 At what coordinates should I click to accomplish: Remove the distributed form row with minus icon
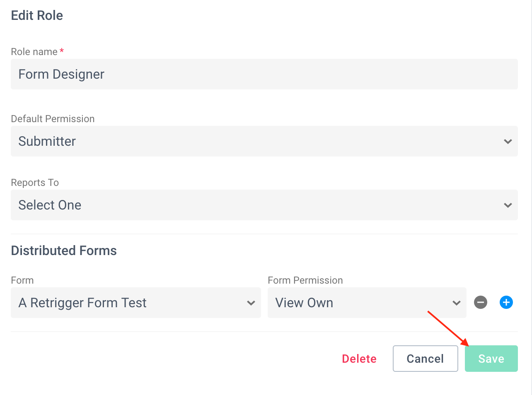click(x=481, y=302)
